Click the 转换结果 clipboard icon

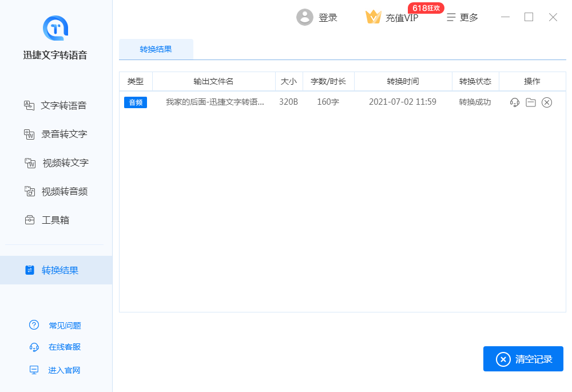click(30, 270)
